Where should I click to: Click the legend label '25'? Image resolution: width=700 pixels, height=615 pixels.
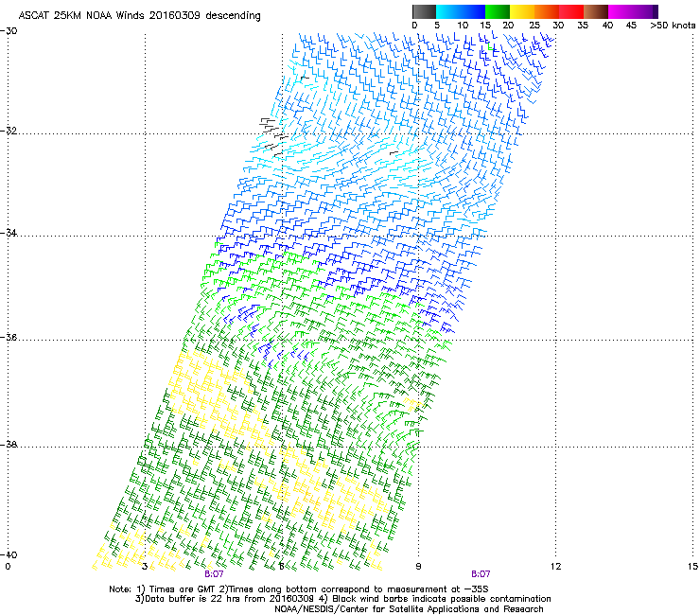pyautogui.click(x=534, y=26)
